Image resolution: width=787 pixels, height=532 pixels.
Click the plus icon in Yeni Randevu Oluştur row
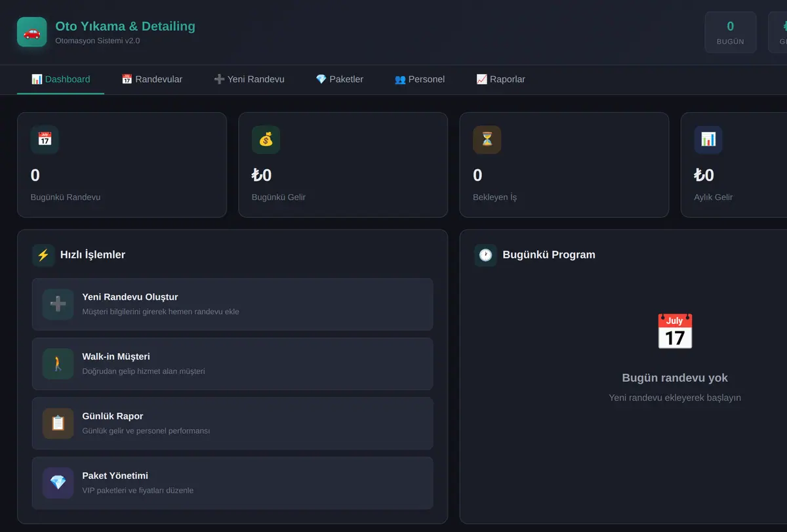58,304
